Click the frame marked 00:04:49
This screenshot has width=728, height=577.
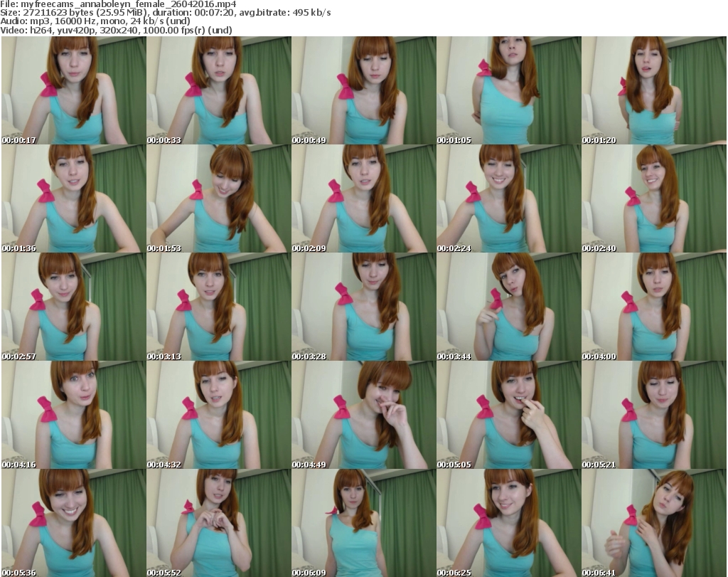click(x=363, y=415)
